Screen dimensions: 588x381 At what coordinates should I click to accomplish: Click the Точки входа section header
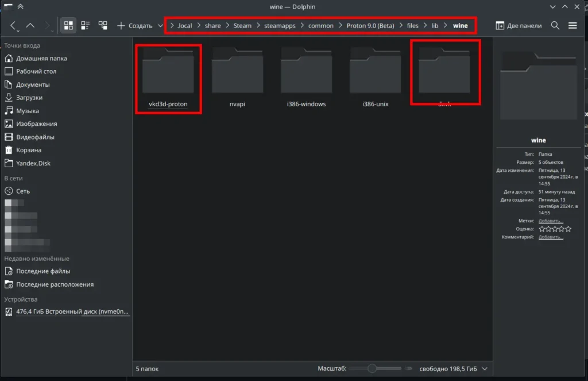coord(22,45)
